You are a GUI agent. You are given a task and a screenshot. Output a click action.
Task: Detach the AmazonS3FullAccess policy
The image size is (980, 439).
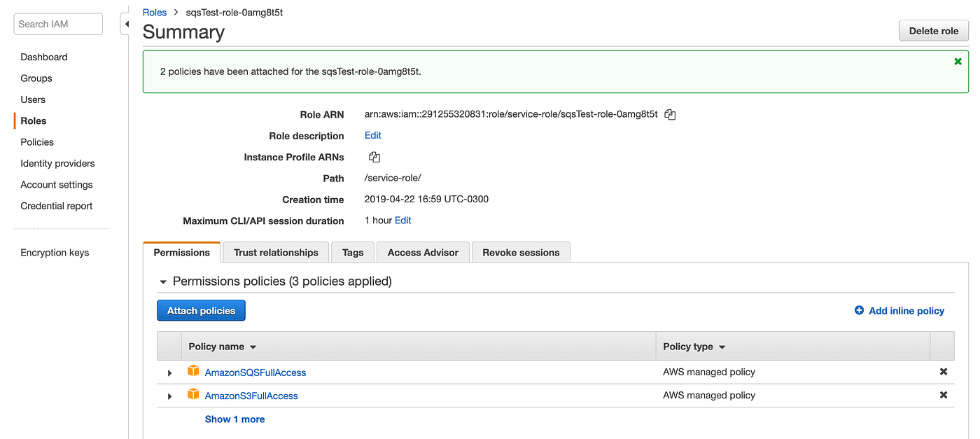pos(943,395)
